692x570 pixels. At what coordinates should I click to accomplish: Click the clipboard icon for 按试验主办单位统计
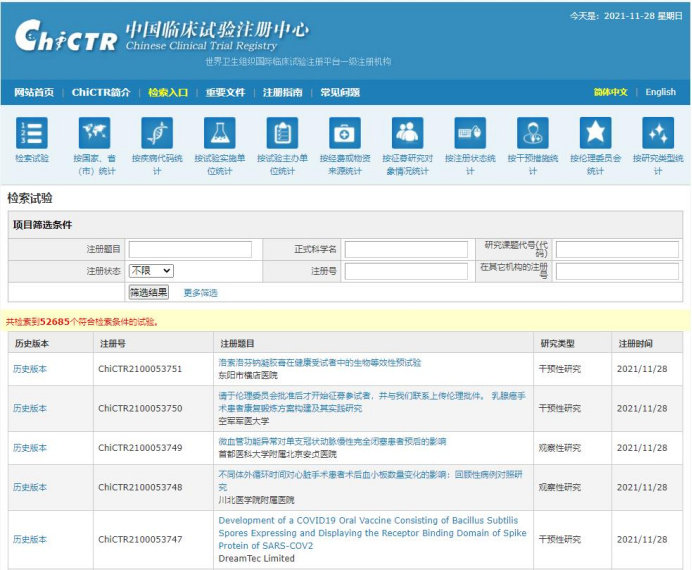click(x=282, y=133)
